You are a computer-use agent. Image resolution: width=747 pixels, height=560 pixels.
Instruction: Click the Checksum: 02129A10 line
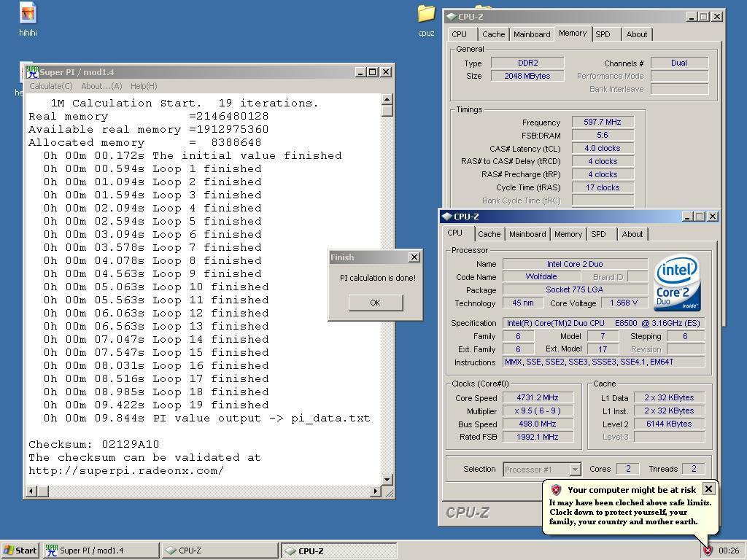[94, 444]
